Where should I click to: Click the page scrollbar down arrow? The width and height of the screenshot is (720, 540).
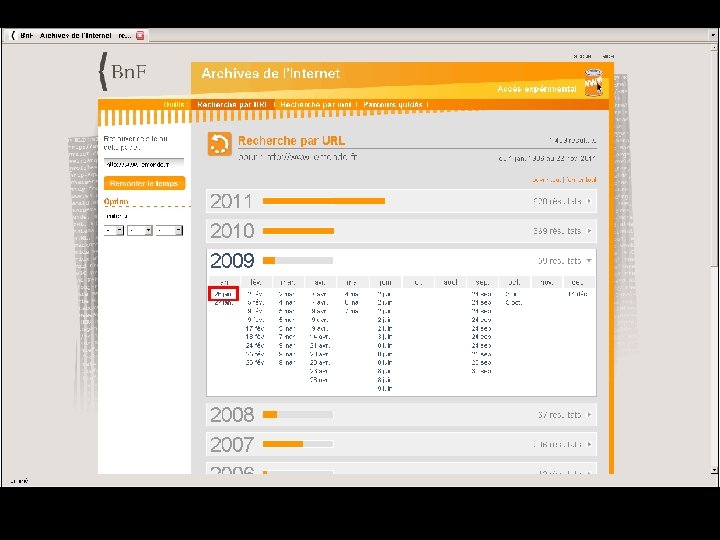[714, 471]
